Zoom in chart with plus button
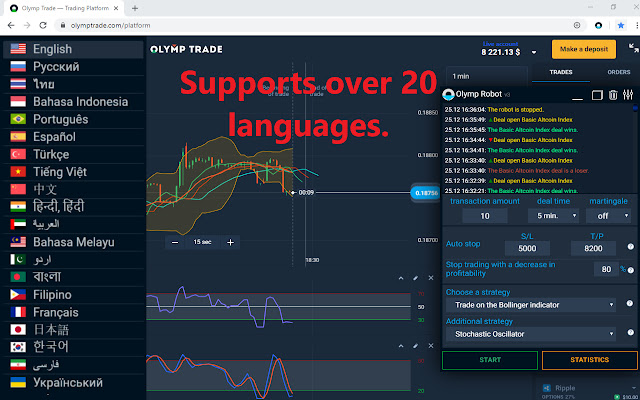This screenshot has height=400, width=640. [x=230, y=242]
